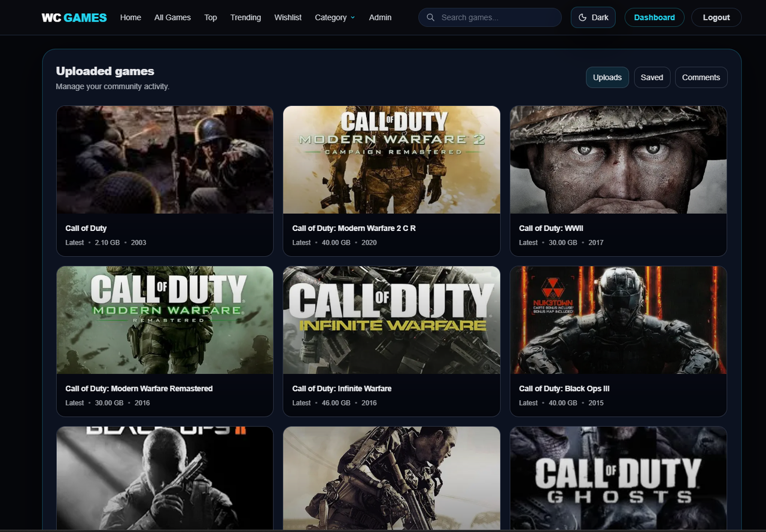The height and width of the screenshot is (532, 766).
Task: Click the "2020" year text
Action: 369,242
